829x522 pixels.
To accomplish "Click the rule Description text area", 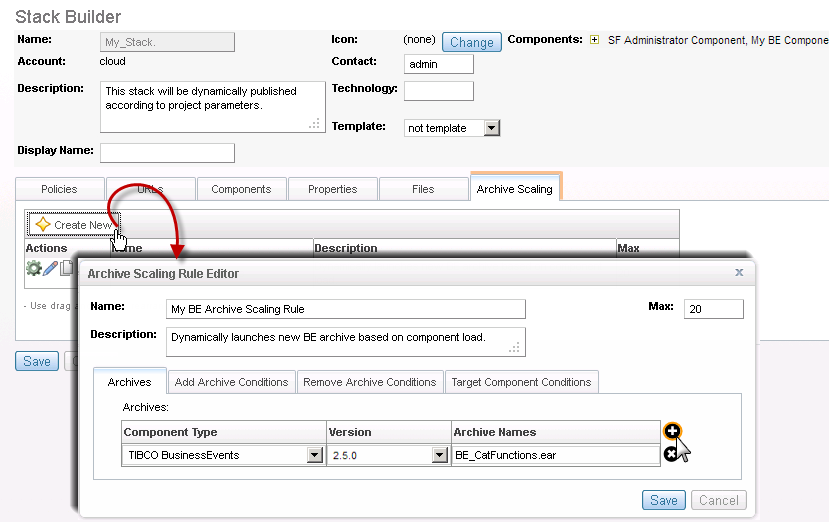I will [346, 342].
